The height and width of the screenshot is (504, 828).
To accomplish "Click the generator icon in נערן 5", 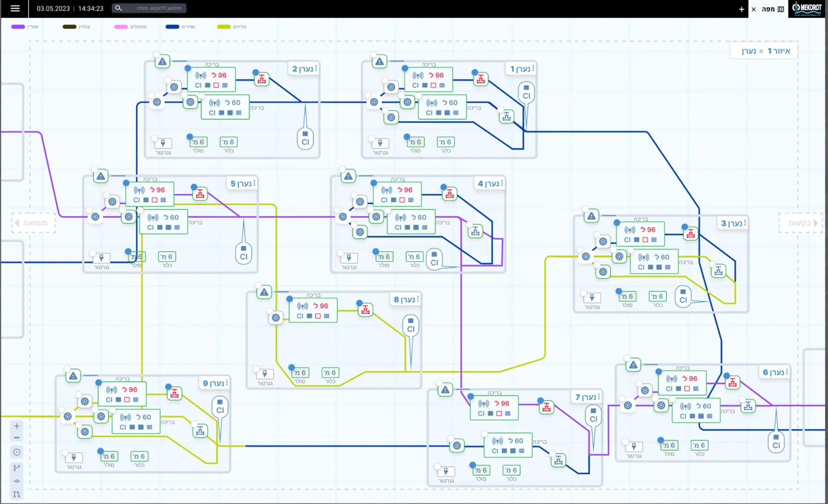I will click(x=102, y=258).
